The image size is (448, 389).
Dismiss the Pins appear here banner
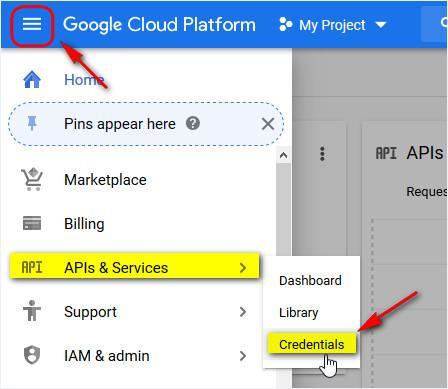[x=268, y=124]
